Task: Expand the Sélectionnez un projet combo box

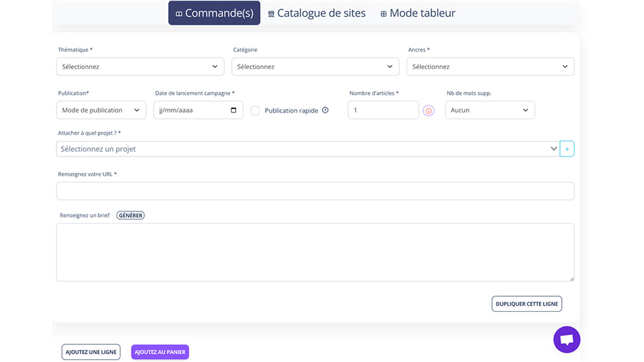Action: (308, 149)
